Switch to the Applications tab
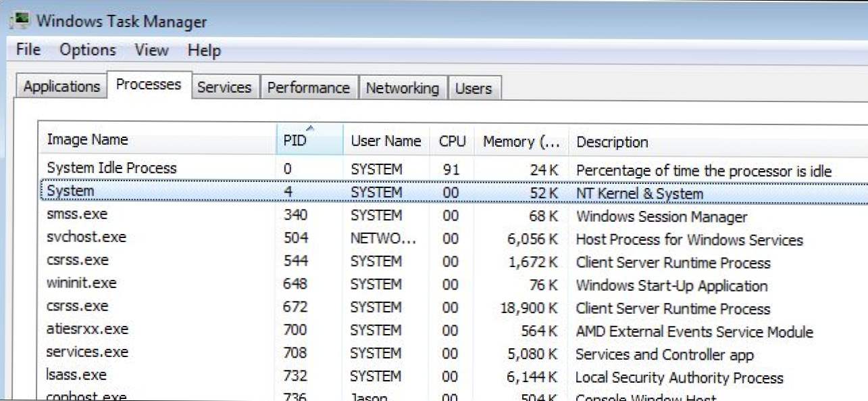The width and height of the screenshot is (868, 401). click(61, 87)
